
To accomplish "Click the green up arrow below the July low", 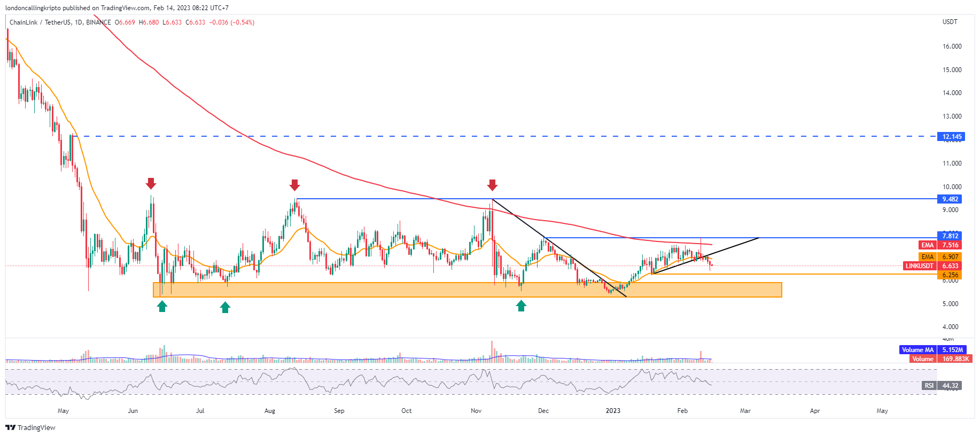I will (225, 307).
